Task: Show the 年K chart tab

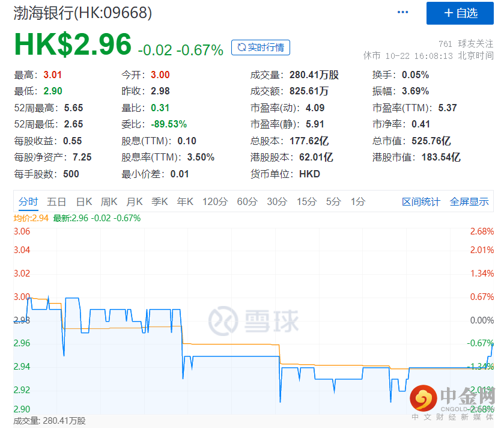Action: coord(185,202)
